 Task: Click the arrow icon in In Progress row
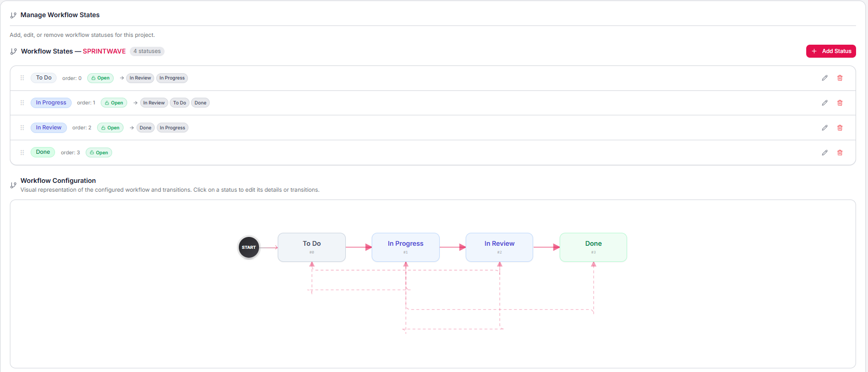135,103
